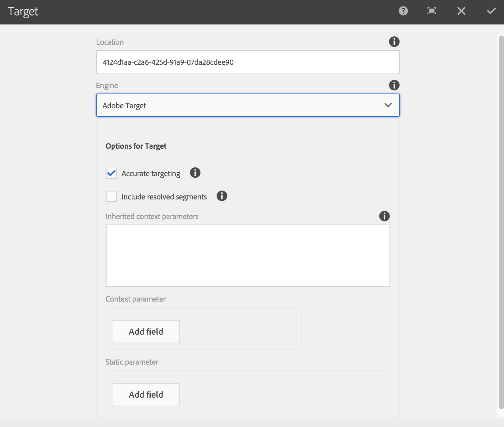Screen dimensions: 504x427
Task: Show info for Inherited context parameters
Action: pos(384,216)
